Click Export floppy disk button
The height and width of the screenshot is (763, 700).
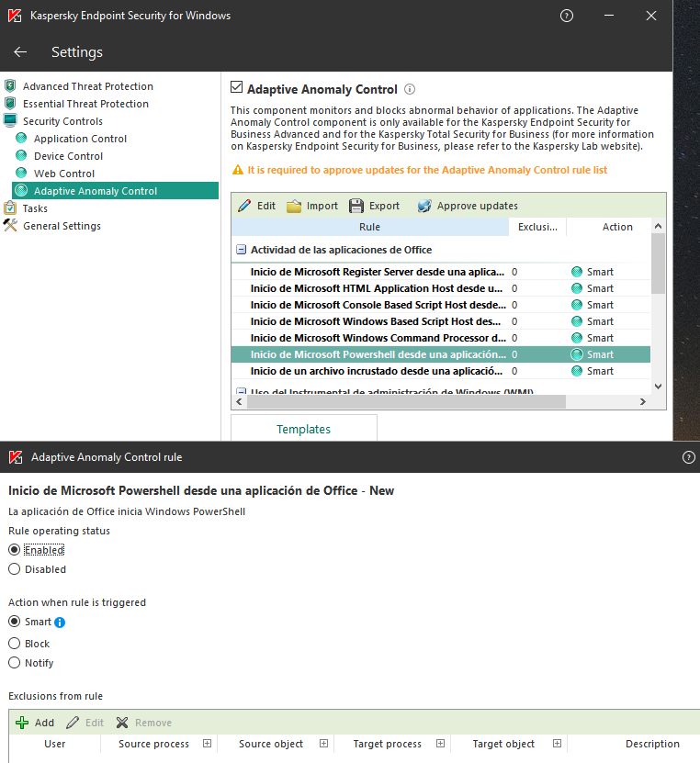[374, 206]
